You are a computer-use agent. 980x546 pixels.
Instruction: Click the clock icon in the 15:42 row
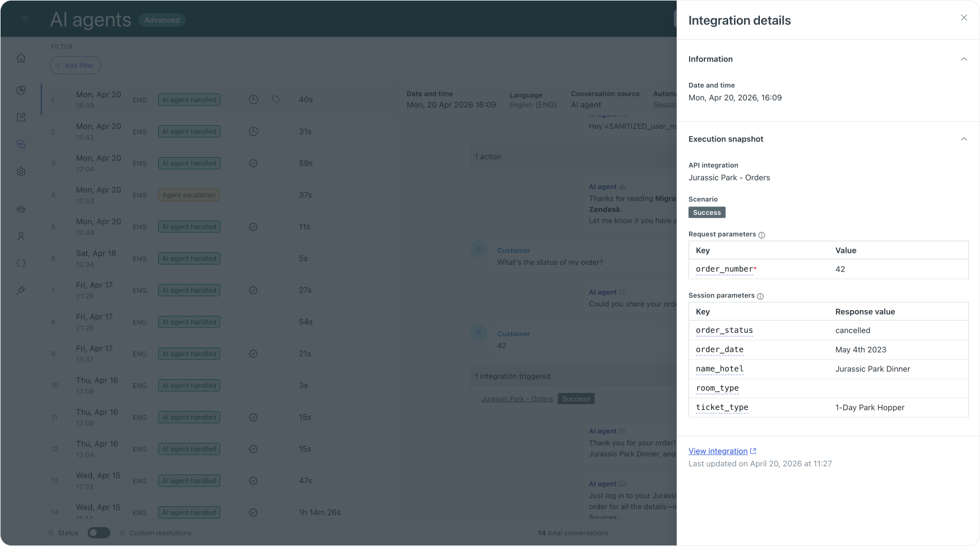[254, 132]
